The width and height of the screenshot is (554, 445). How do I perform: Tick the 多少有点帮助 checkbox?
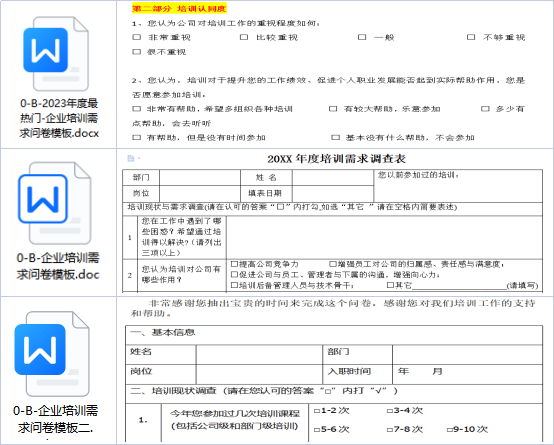pos(485,109)
